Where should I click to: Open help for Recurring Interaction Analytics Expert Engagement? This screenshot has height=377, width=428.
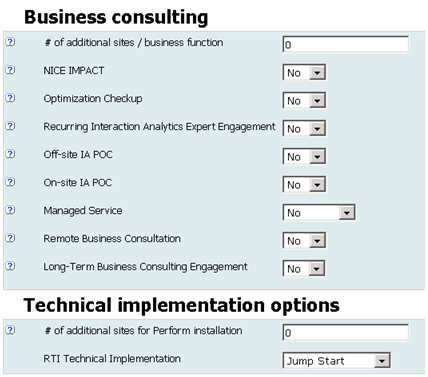point(11,126)
